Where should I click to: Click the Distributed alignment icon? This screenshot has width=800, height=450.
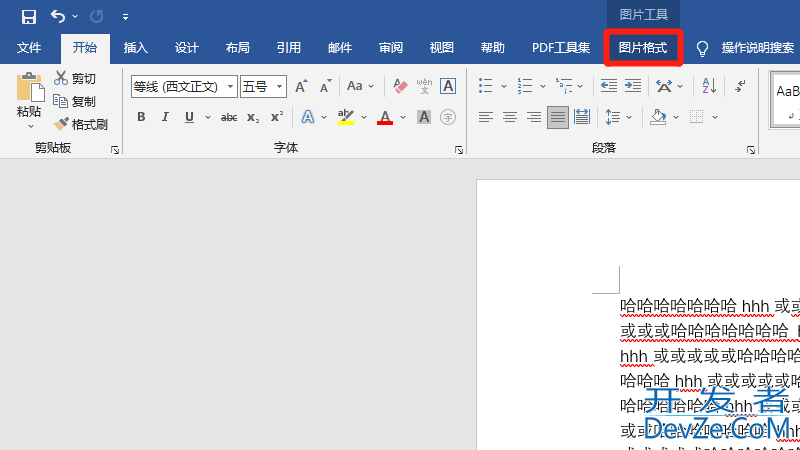coord(582,117)
